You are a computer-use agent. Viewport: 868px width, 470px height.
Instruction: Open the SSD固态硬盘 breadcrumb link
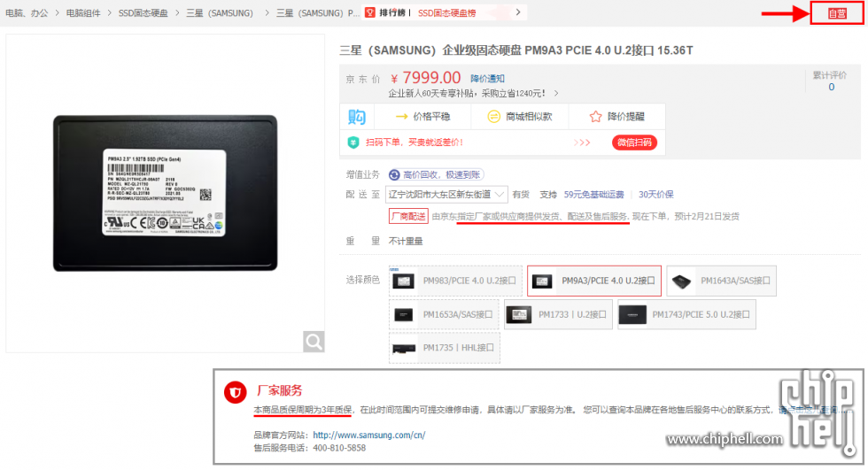(143, 12)
